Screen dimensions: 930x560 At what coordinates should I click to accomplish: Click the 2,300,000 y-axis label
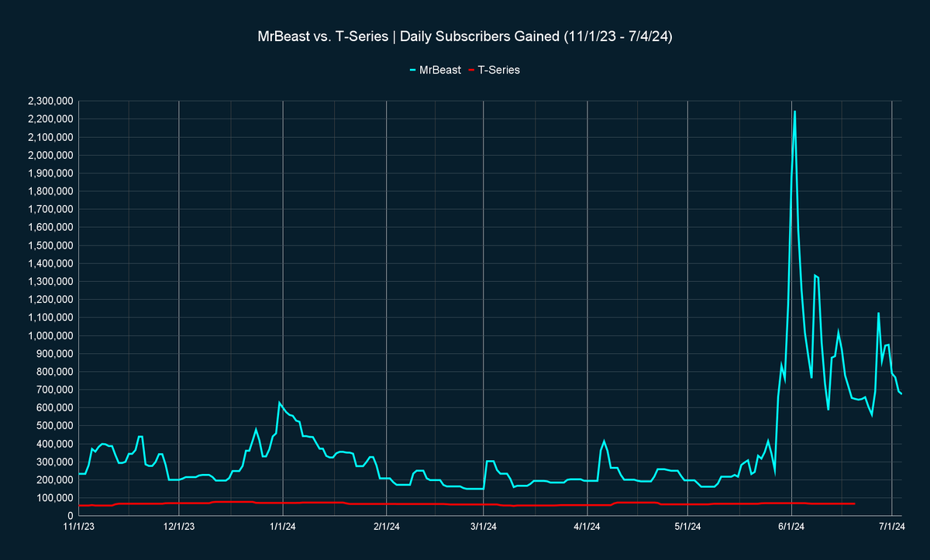point(50,101)
